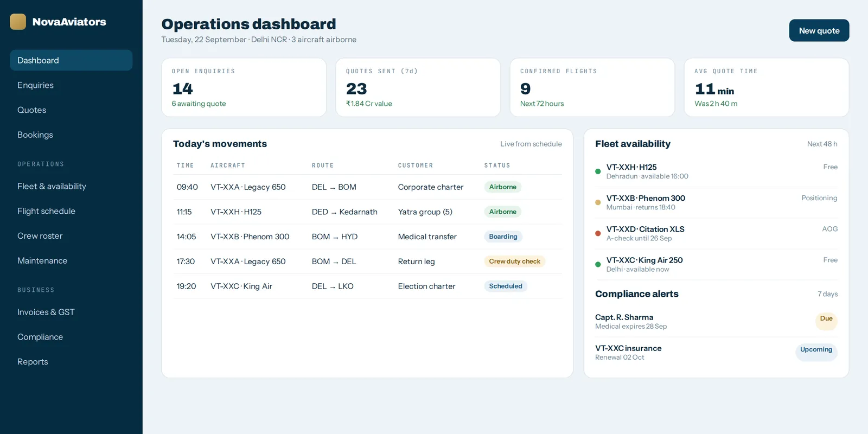This screenshot has width=868, height=434.
Task: Click Airborne badge for Corporate charter
Action: (503, 187)
